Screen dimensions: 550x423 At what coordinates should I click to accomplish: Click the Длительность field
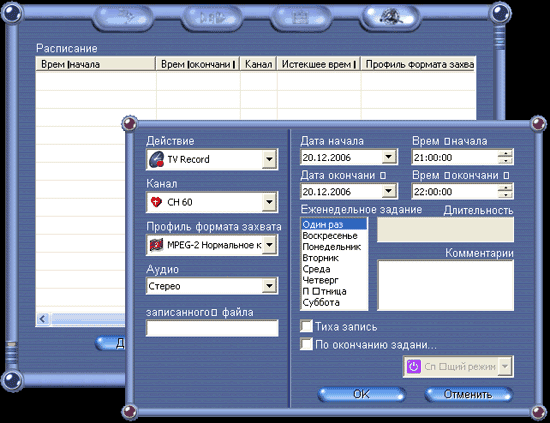point(445,229)
